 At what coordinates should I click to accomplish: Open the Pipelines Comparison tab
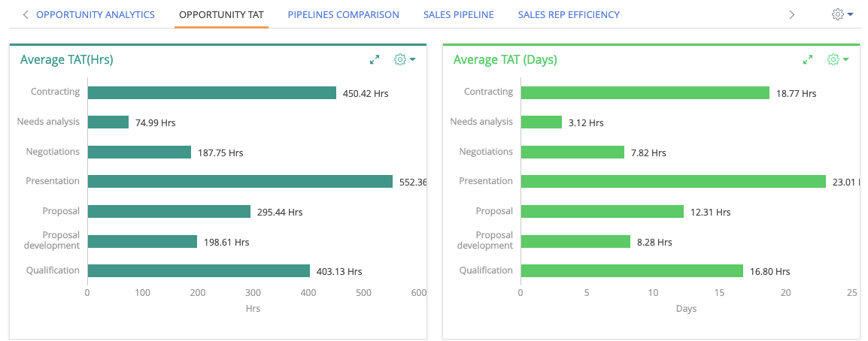343,14
